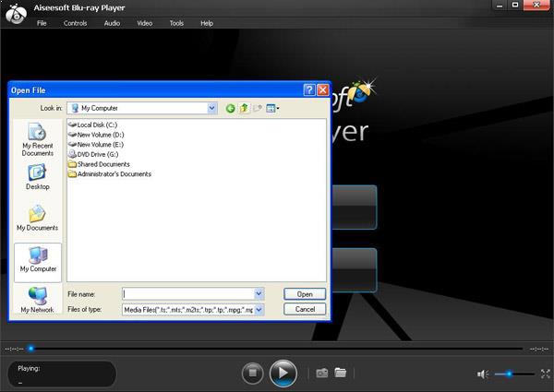Screen dimensions: 554x392
Task: Toggle fullscreen mode icon
Action: point(546,374)
